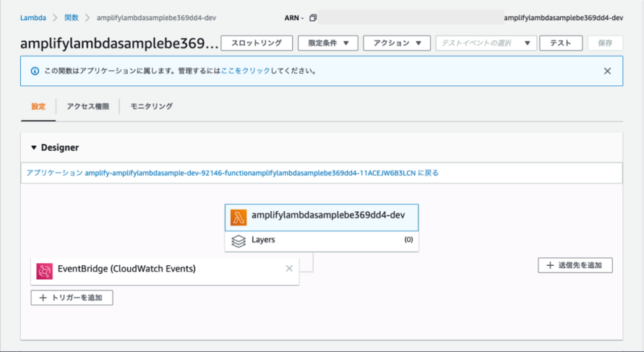This screenshot has height=352, width=644.
Task: Click the テスト button
Action: click(561, 43)
